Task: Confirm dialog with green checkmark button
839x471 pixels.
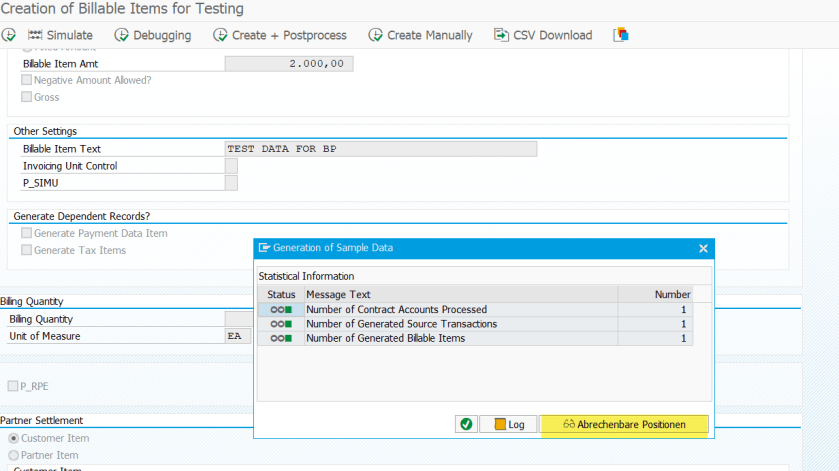Action: pyautogui.click(x=466, y=424)
